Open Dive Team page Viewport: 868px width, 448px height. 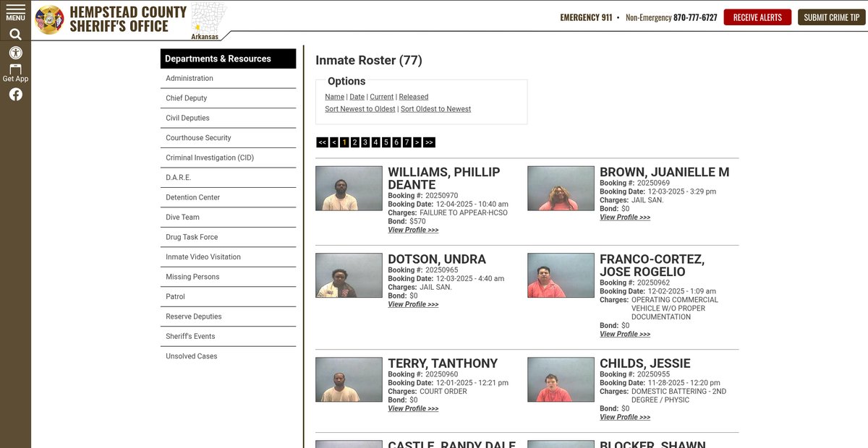pos(228,217)
